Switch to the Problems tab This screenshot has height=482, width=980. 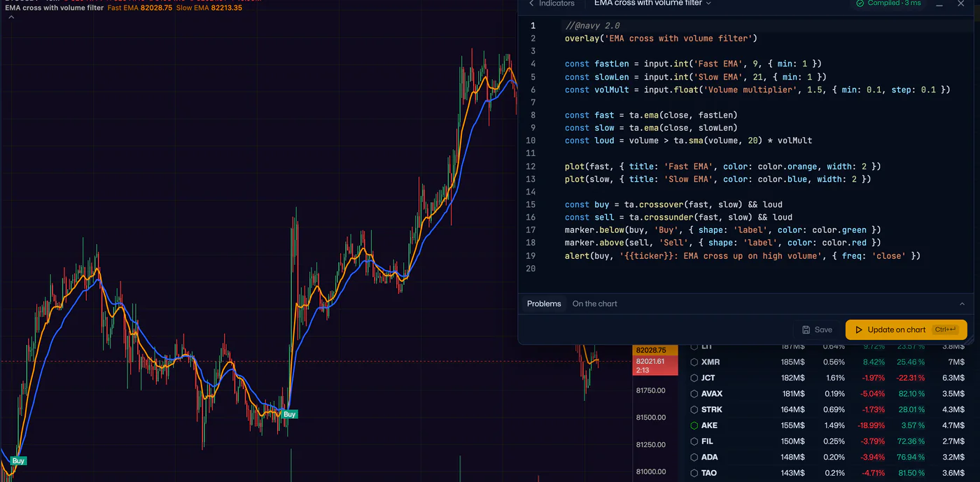[544, 304]
